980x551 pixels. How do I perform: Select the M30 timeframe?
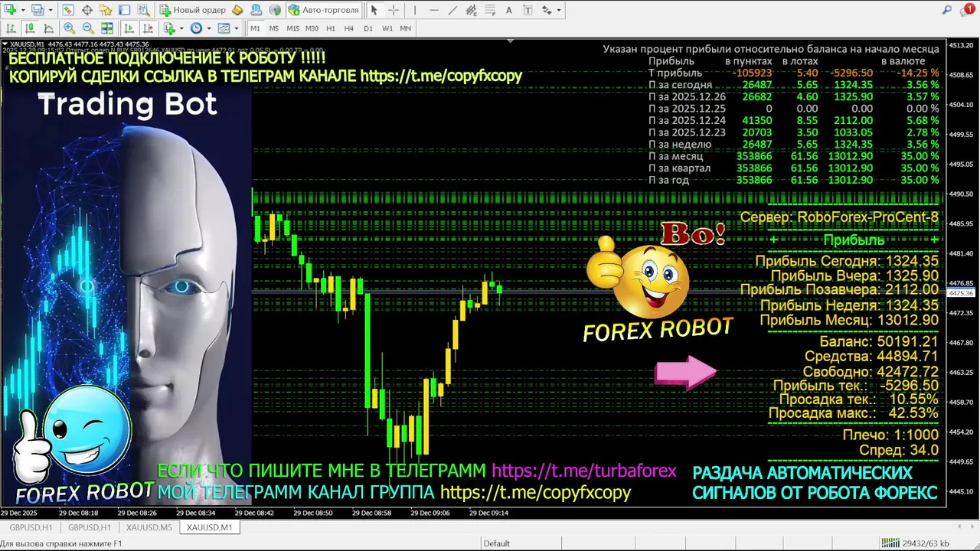(312, 28)
